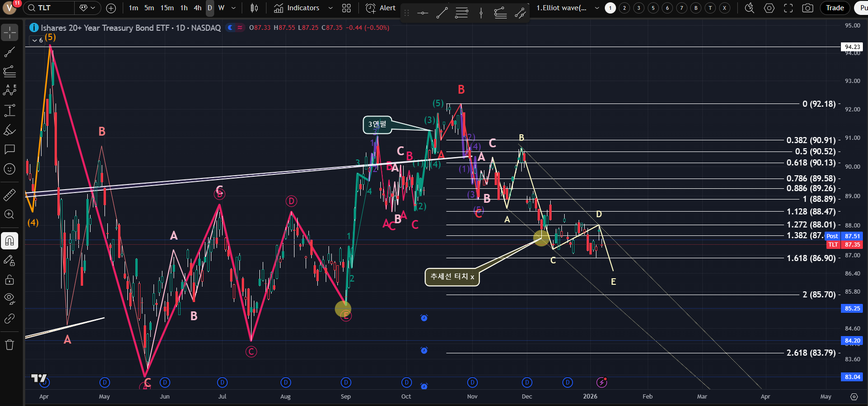Click the plus icon to add symbol

[x=111, y=8]
